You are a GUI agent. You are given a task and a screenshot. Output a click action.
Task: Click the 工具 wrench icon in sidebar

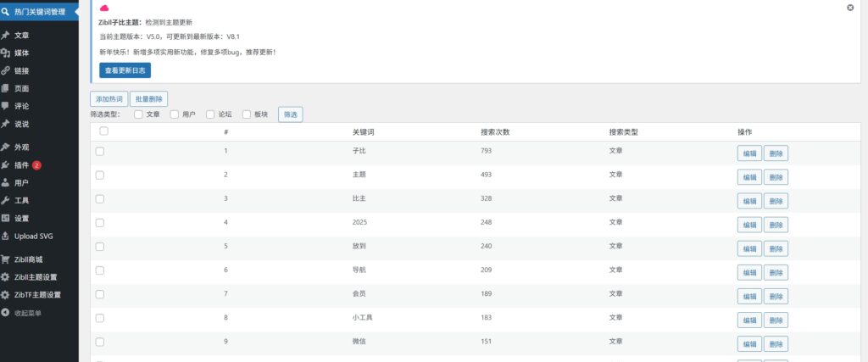(x=6, y=200)
